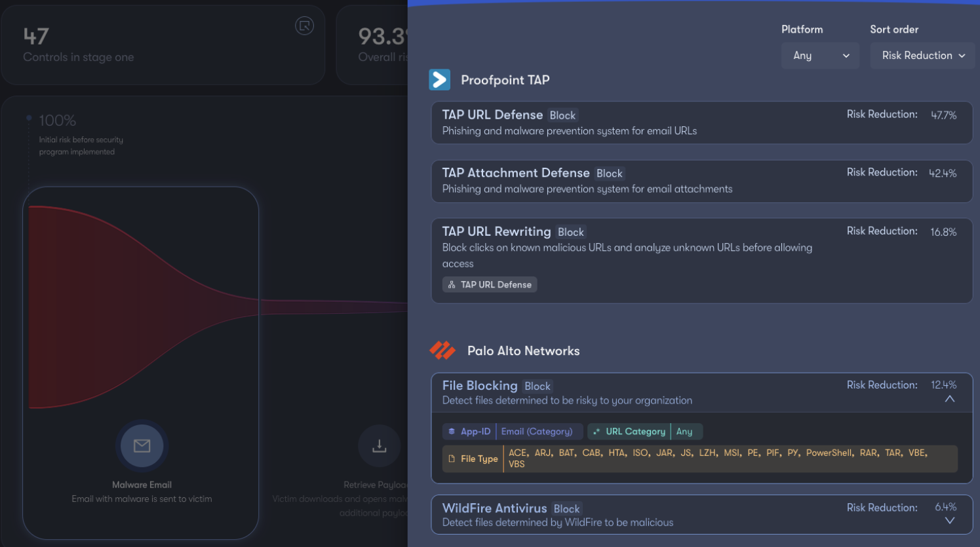The image size is (980, 547).
Task: Select the Retrieve Payload download icon
Action: [x=379, y=446]
